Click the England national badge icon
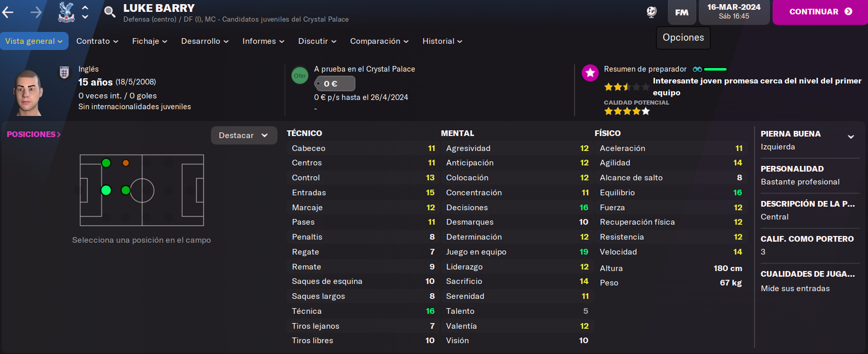This screenshot has width=868, height=354. (x=64, y=73)
